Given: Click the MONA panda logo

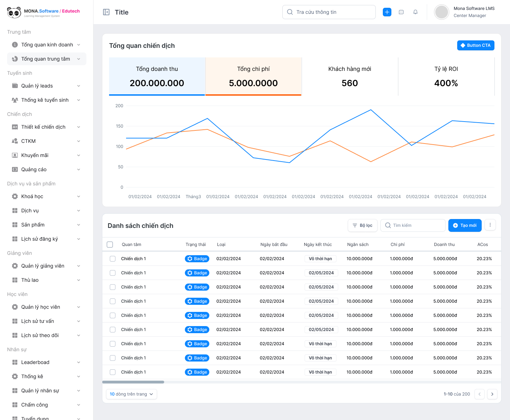Looking at the screenshot, I should [14, 12].
